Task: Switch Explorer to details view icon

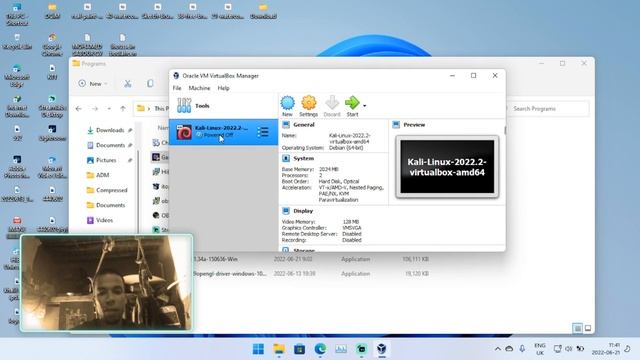Action: point(577,328)
